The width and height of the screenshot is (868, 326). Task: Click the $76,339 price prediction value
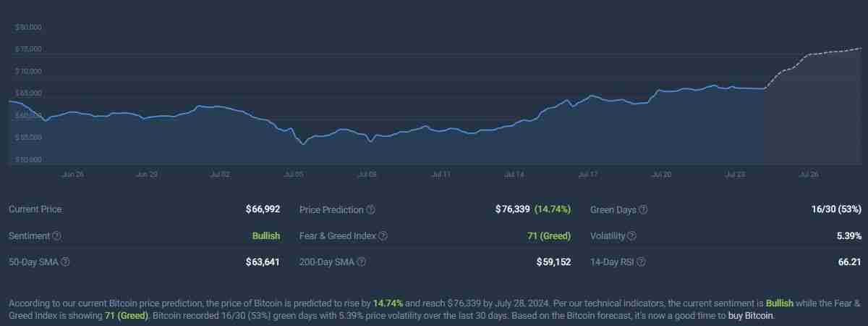512,209
